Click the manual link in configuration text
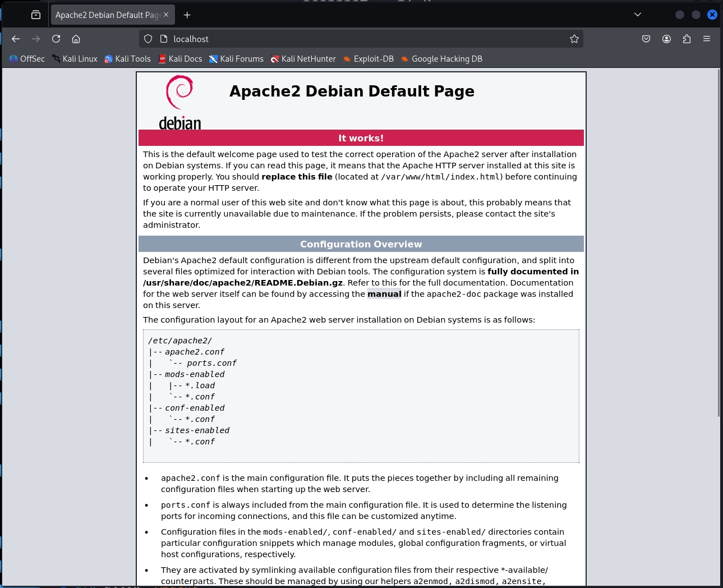 tap(384, 294)
